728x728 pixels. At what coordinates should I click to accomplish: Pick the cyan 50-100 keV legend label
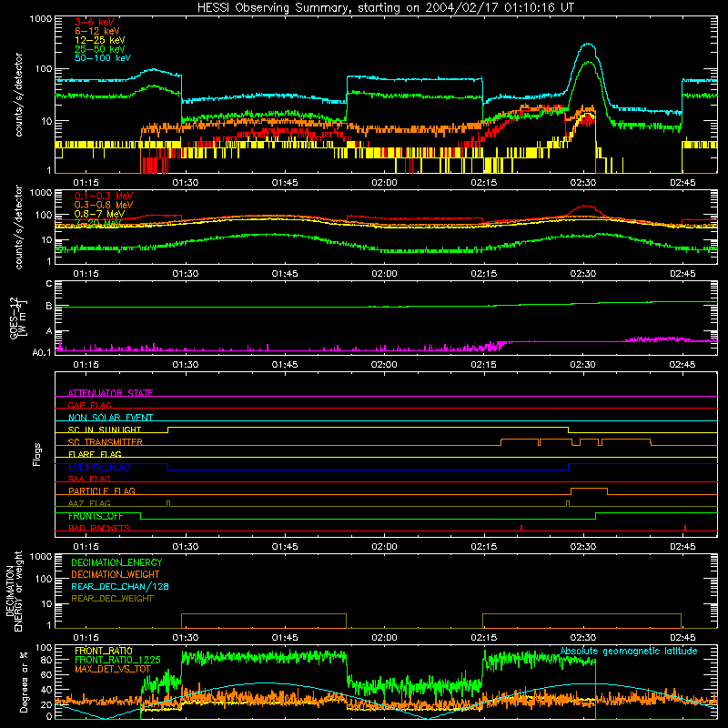[103, 58]
